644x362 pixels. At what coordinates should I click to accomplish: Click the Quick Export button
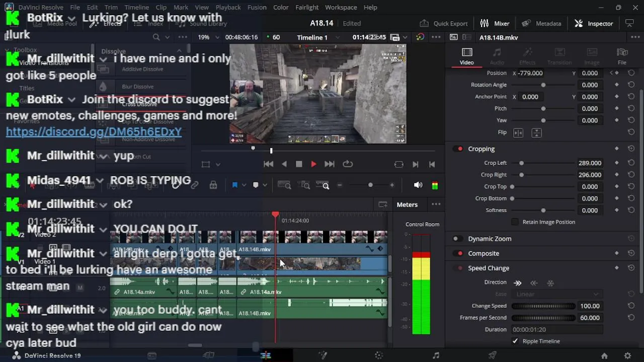click(444, 23)
